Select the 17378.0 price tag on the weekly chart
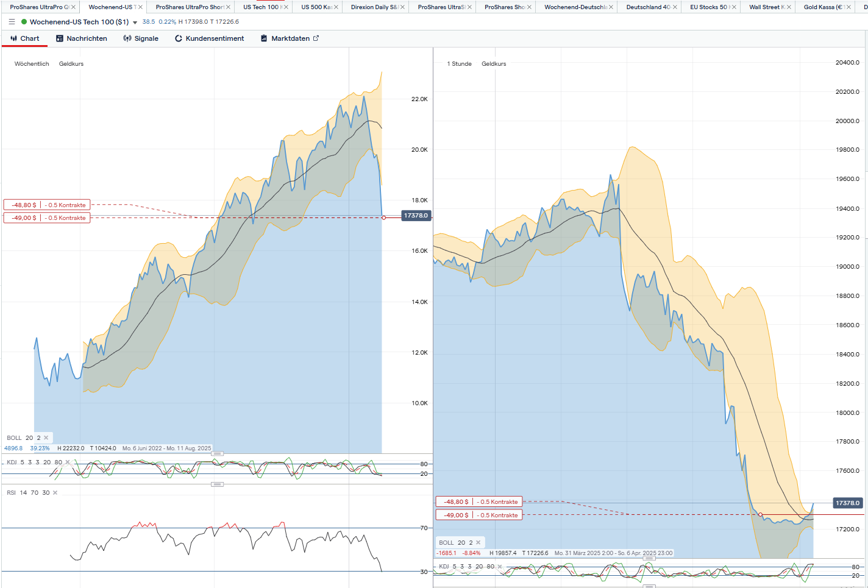The height and width of the screenshot is (588, 868). pyautogui.click(x=416, y=216)
